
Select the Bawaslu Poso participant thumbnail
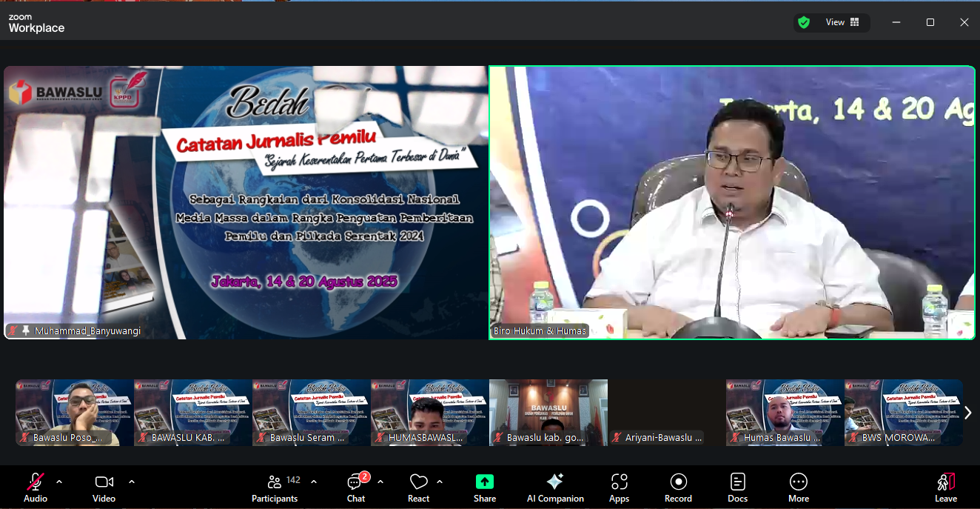pyautogui.click(x=75, y=412)
